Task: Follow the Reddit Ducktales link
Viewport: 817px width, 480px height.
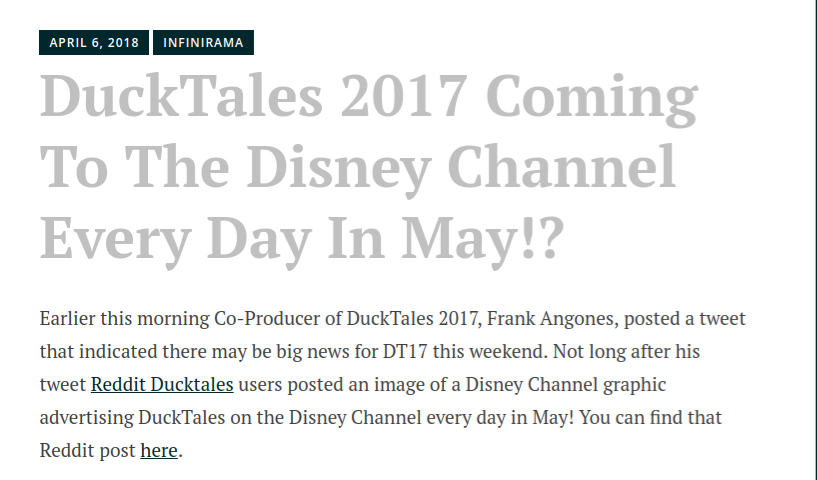Action: tap(162, 385)
